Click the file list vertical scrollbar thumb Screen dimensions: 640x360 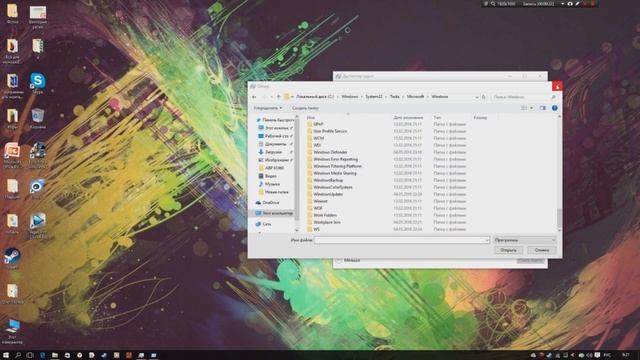559,218
